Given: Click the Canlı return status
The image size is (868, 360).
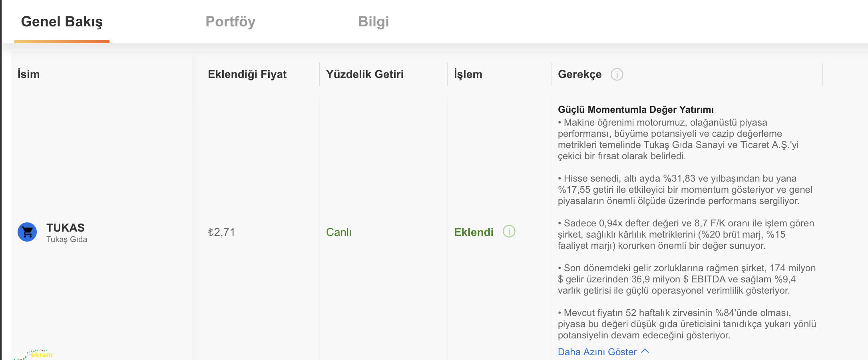Looking at the screenshot, I should tap(339, 232).
